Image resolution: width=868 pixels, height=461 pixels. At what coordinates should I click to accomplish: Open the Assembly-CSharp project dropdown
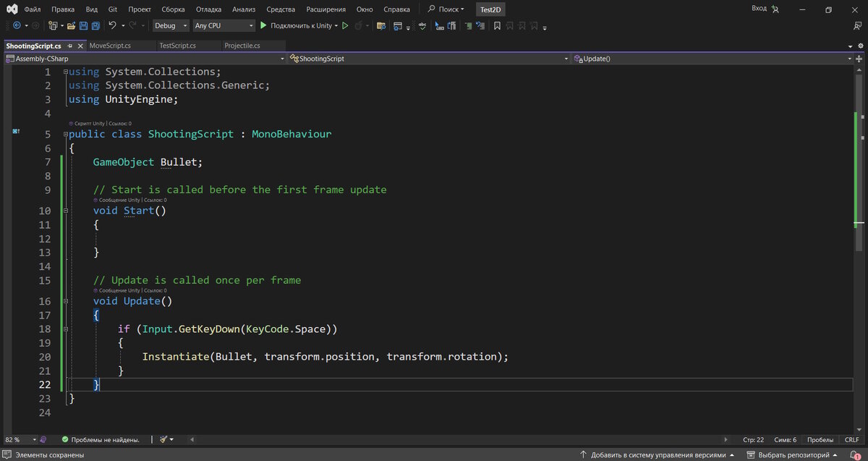point(145,59)
